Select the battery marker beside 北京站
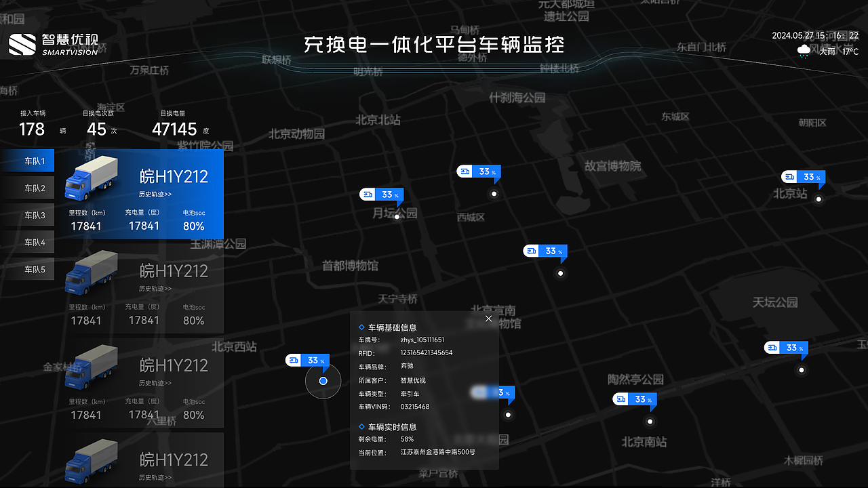868x488 pixels. [803, 176]
